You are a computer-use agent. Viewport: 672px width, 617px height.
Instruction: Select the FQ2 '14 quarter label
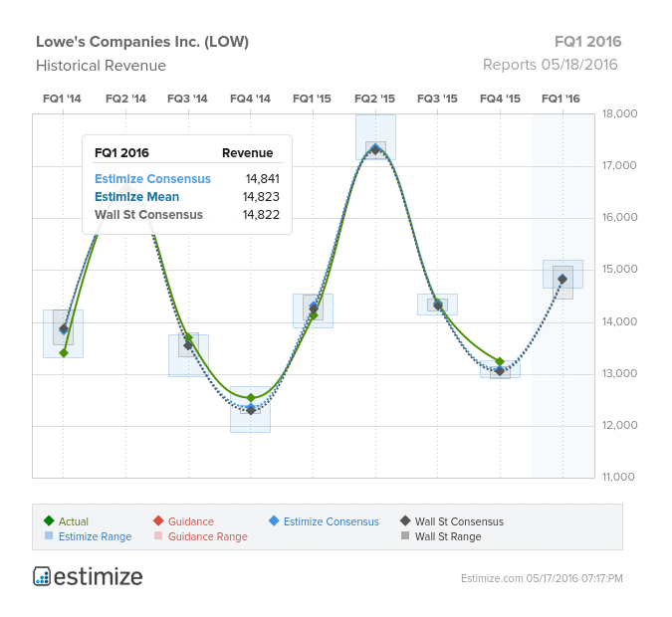coord(125,99)
